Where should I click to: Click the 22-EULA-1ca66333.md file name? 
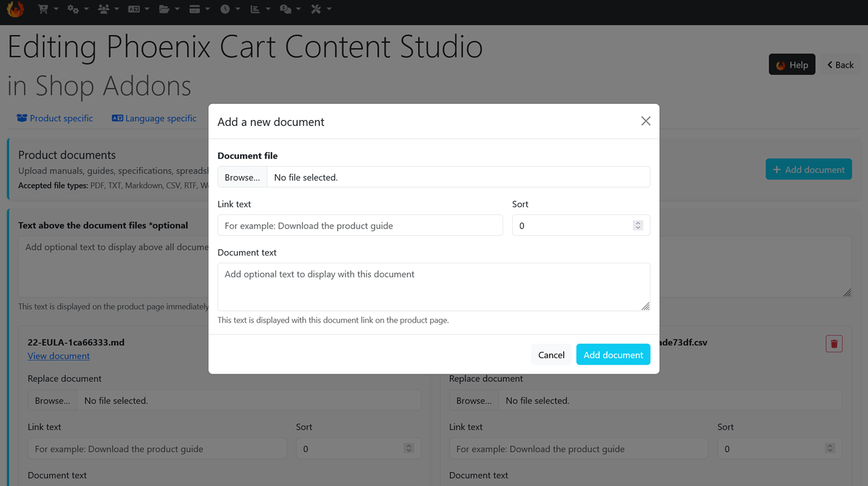click(76, 342)
